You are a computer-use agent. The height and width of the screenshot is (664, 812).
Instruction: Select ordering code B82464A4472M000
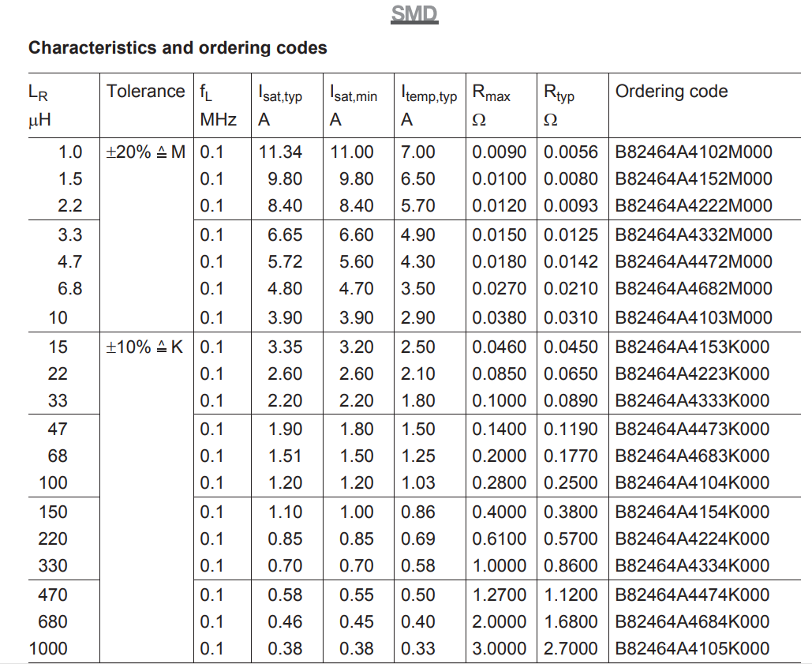click(x=693, y=261)
